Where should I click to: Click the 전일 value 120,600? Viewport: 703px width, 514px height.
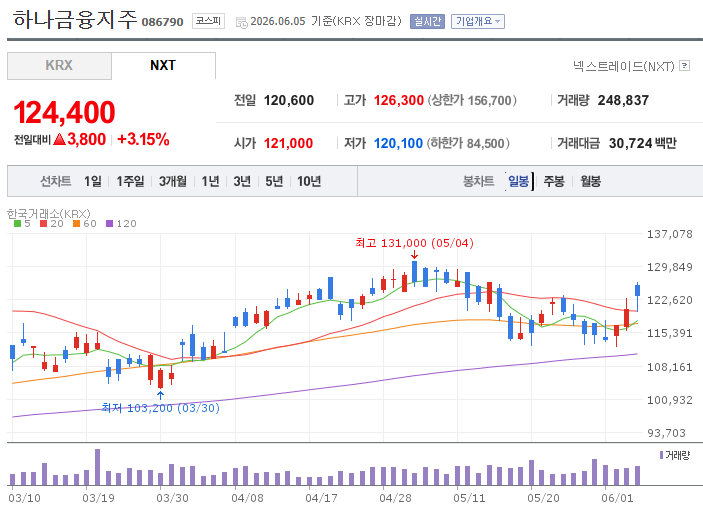click(289, 100)
